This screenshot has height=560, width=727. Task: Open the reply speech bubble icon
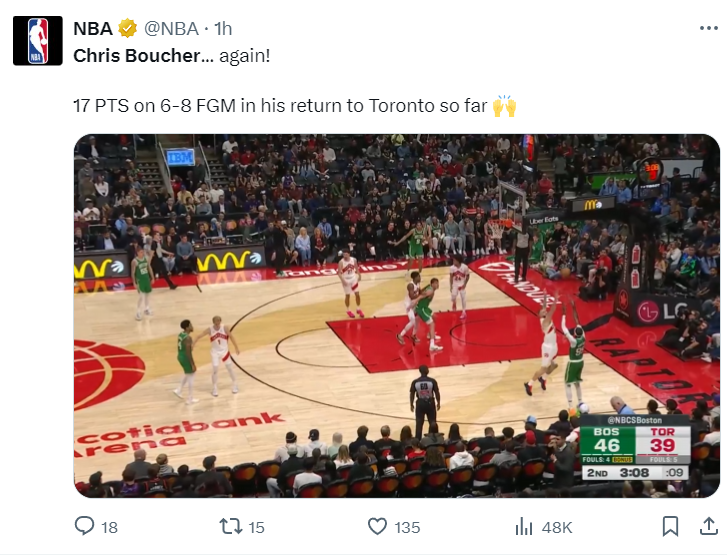pos(86,526)
